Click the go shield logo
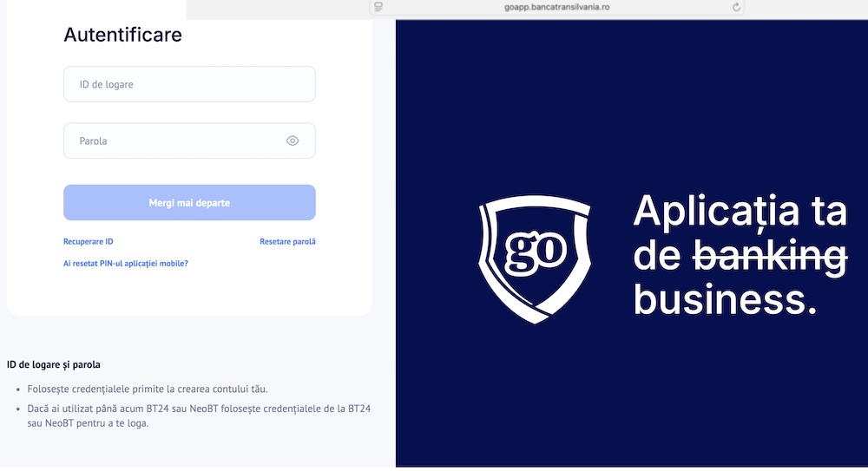Viewport: 868px width, 471px height. point(536,258)
